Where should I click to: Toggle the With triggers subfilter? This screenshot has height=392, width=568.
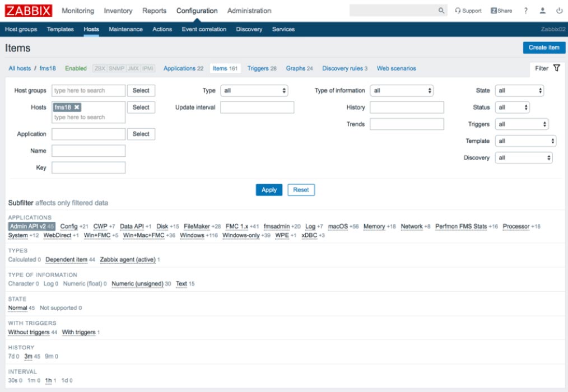coord(78,332)
